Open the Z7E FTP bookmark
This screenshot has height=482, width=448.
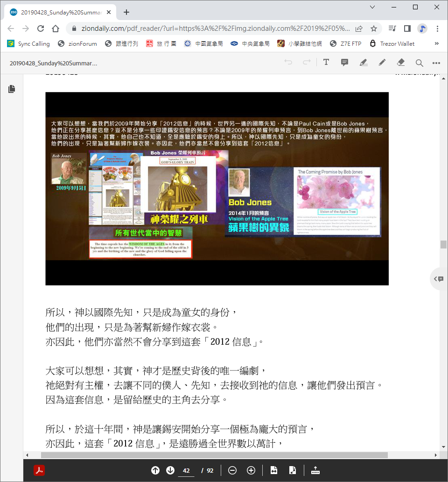pyautogui.click(x=345, y=43)
